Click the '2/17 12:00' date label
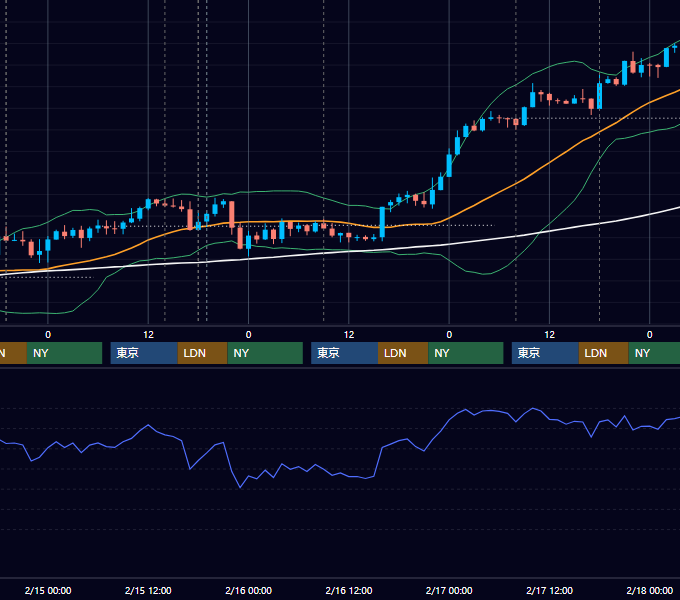The width and height of the screenshot is (680, 600). [549, 590]
